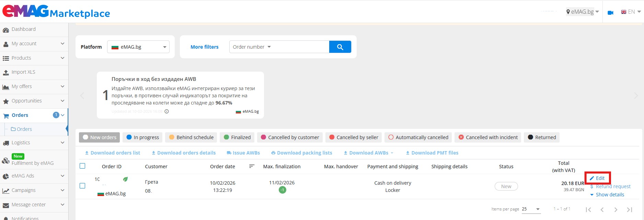Jump to first page of orders
The height and width of the screenshot is (220, 644).
tap(588, 209)
